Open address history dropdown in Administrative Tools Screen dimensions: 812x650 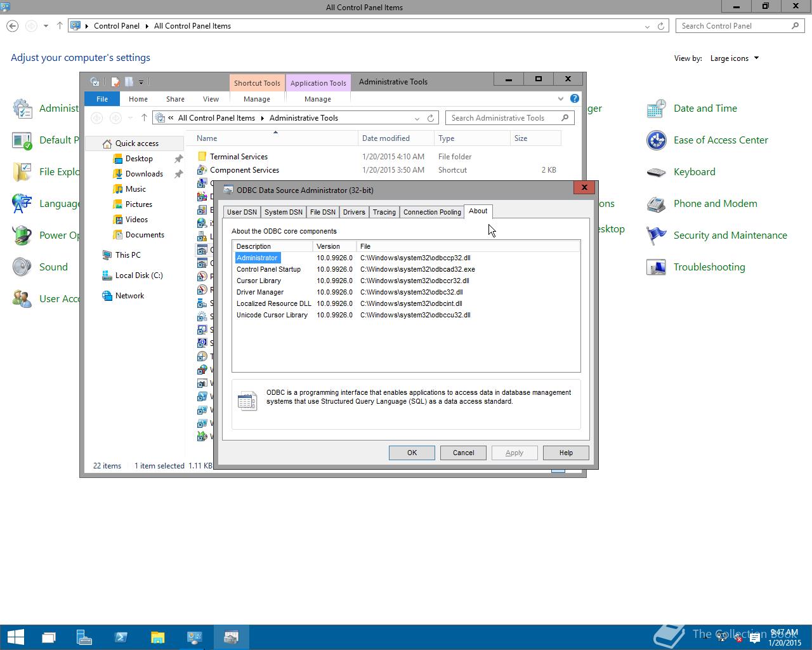(x=417, y=118)
